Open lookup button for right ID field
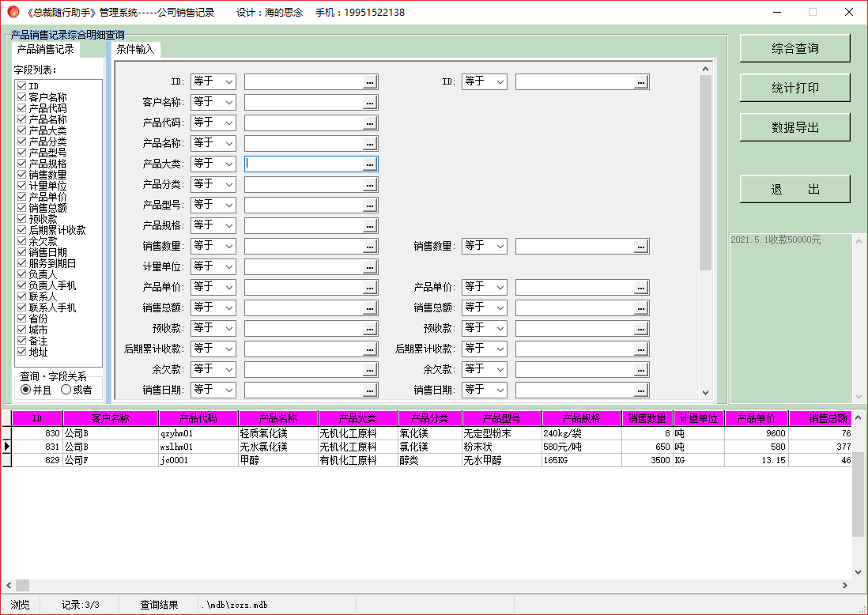Image resolution: width=868 pixels, height=615 pixels. (x=641, y=82)
